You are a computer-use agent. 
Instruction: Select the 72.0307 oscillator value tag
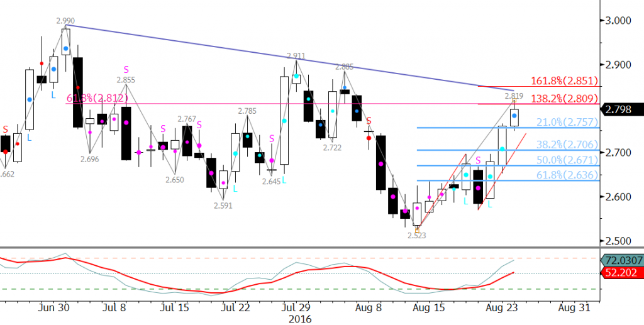(x=621, y=260)
